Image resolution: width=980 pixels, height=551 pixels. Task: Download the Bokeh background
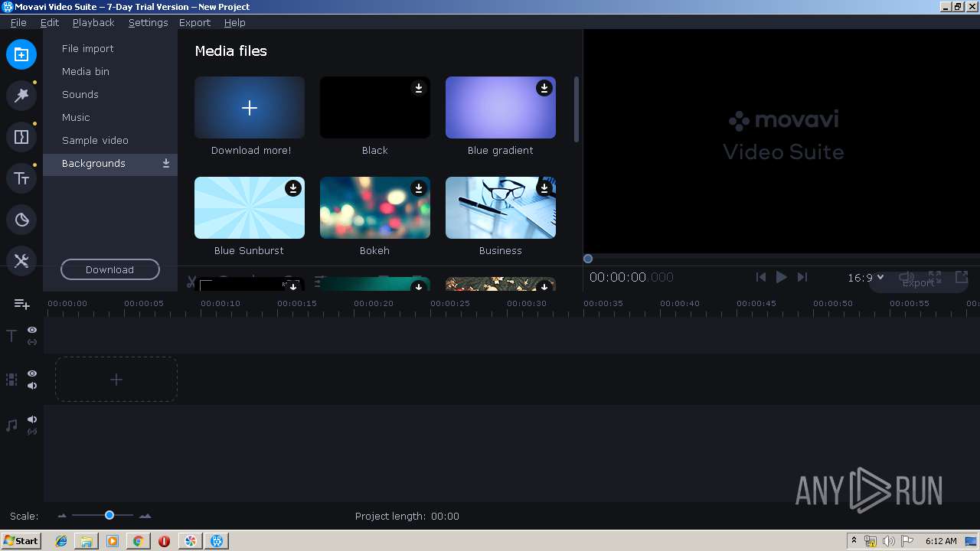[x=418, y=188]
